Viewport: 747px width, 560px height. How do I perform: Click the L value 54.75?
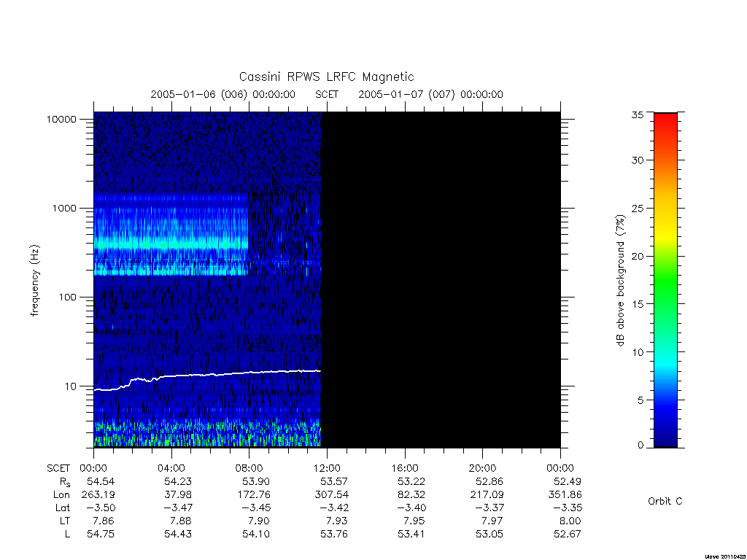tap(101, 534)
